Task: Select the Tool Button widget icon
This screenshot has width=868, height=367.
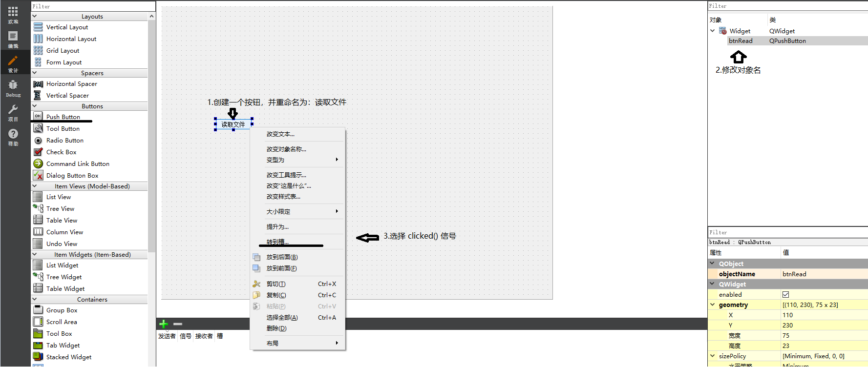Action: coord(38,128)
